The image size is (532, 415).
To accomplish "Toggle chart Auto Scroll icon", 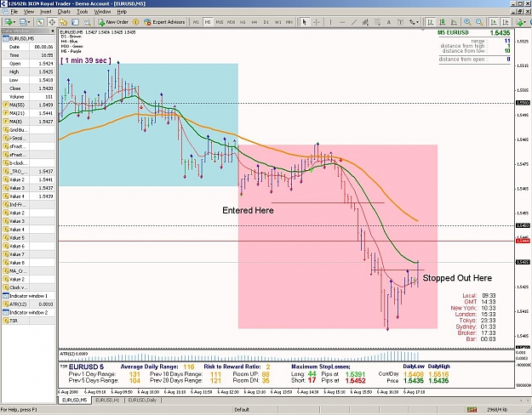I will (x=494, y=22).
